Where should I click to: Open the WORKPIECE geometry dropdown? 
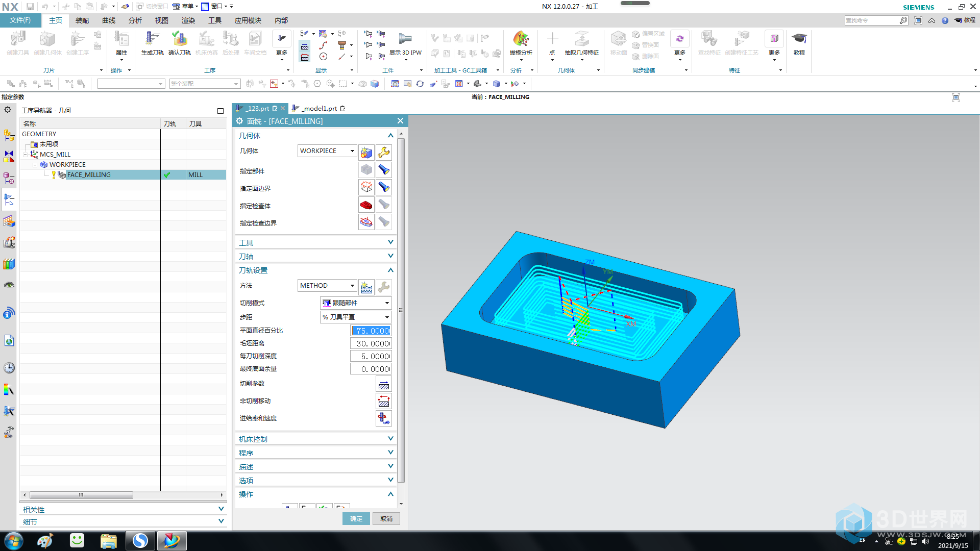(x=327, y=151)
